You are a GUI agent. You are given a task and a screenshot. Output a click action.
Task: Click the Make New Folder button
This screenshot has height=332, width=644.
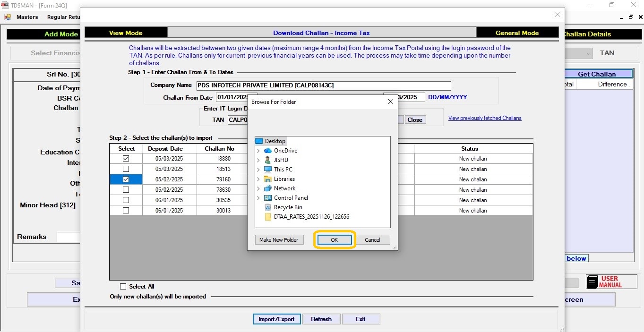[279, 240]
